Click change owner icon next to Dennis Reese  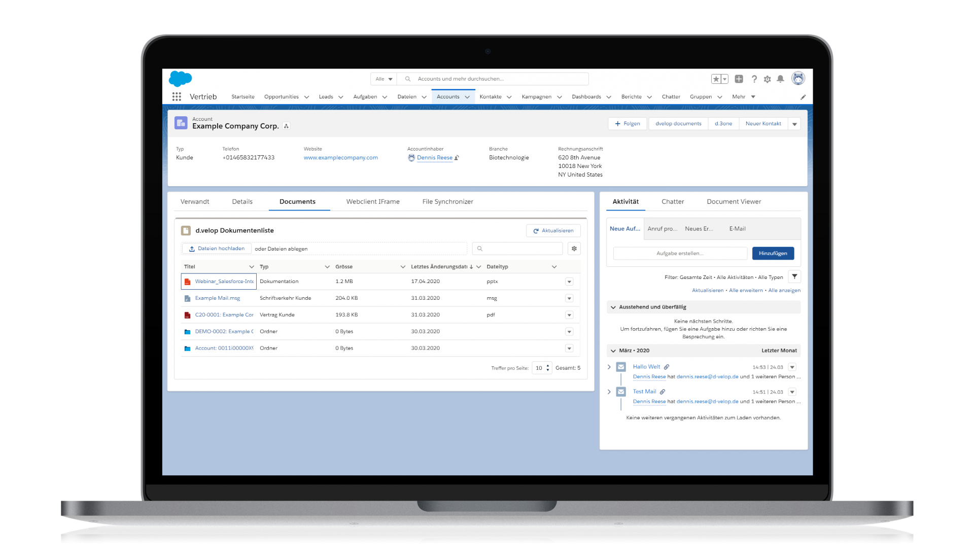tap(457, 158)
